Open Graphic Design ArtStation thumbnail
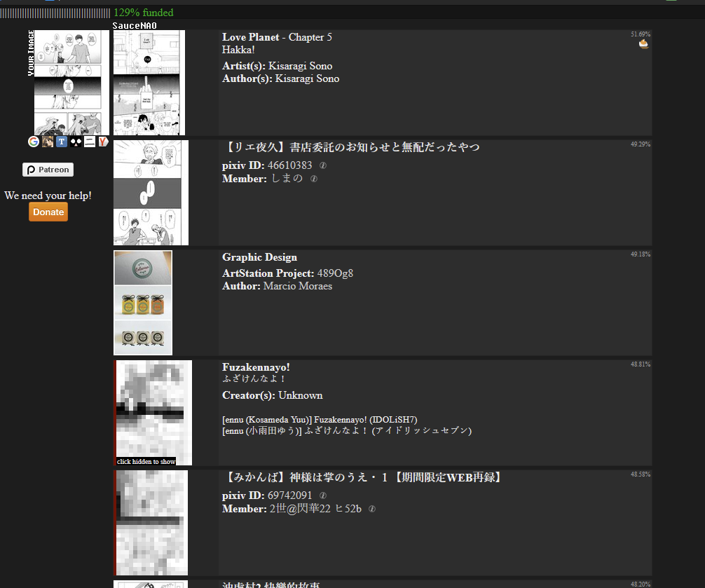Viewport: 705px width, 588px height. point(143,303)
